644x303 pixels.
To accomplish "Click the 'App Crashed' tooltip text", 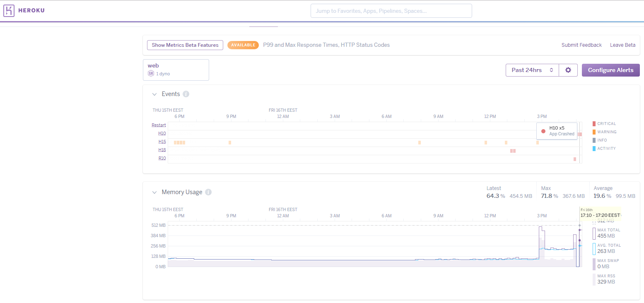I will pos(562,134).
